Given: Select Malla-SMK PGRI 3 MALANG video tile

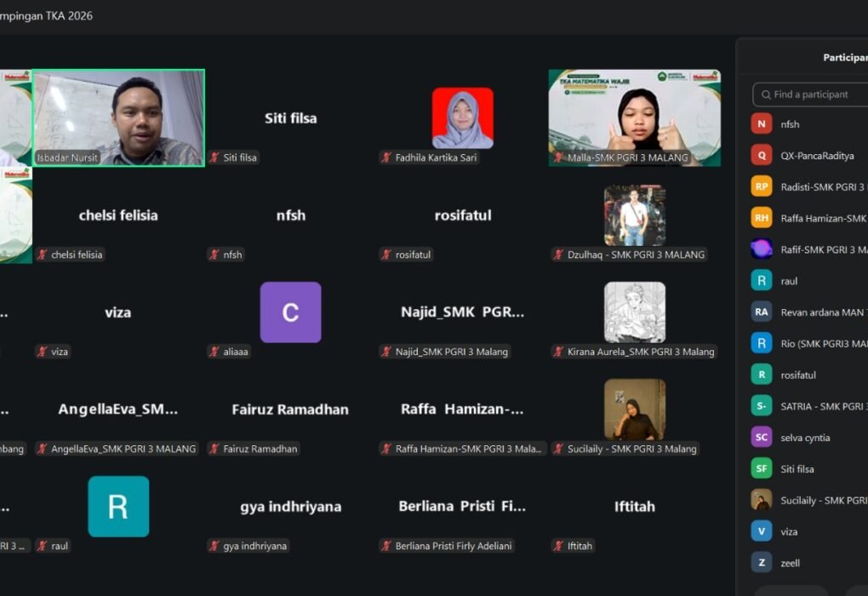Looking at the screenshot, I should coord(634,117).
